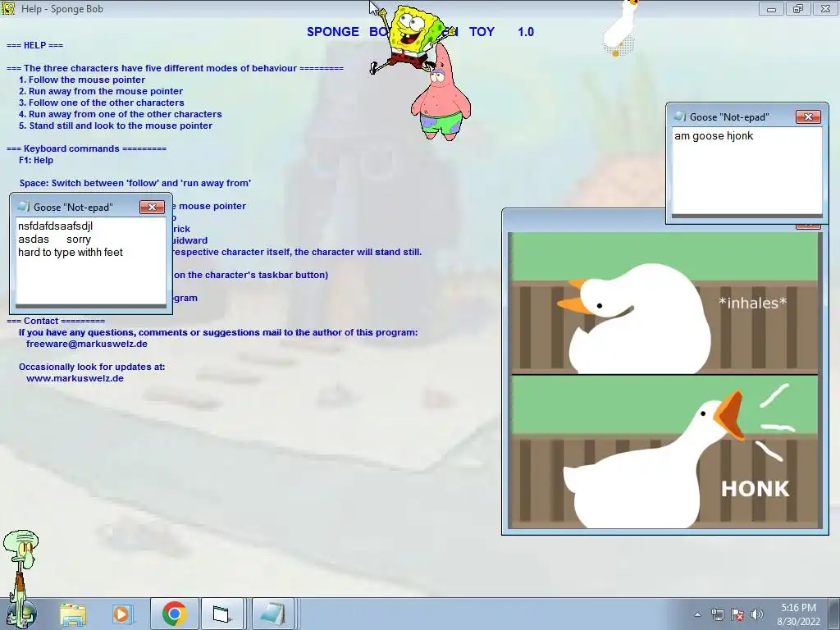Select the blank window taskbar button

[221, 614]
